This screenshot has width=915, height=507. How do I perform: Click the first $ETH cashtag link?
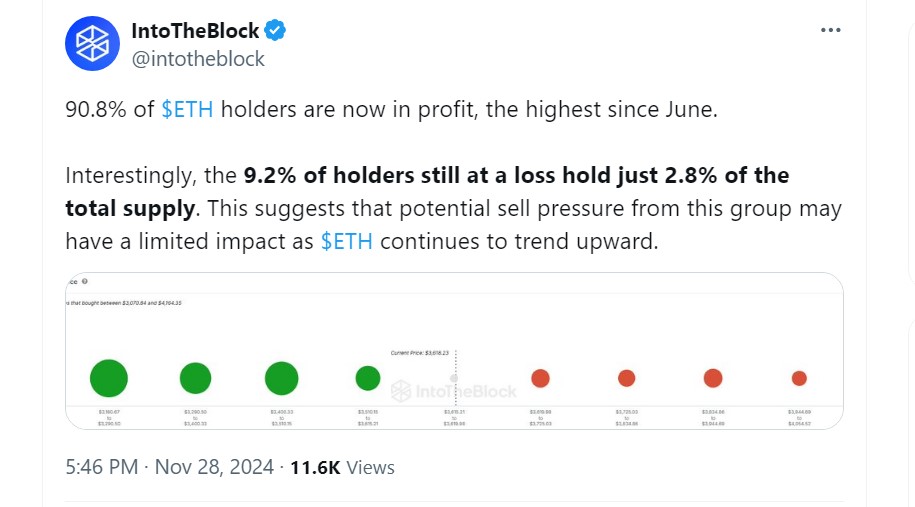[187, 110]
